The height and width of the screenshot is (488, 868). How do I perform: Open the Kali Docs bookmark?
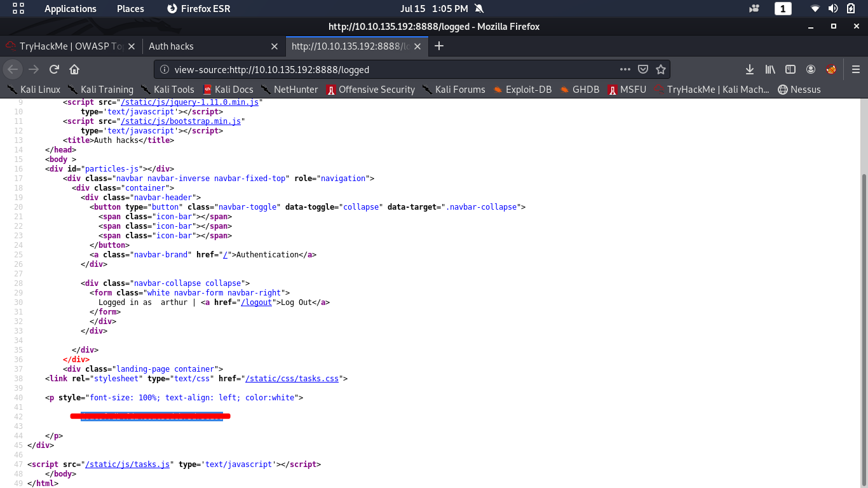click(227, 90)
